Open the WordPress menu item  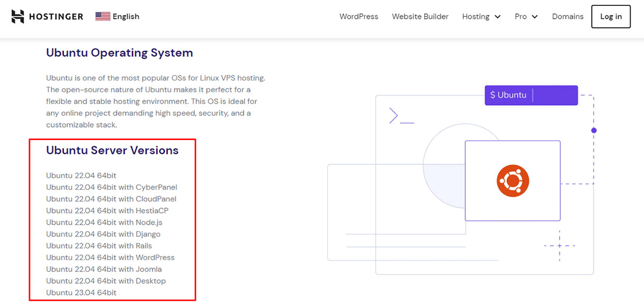tap(358, 17)
